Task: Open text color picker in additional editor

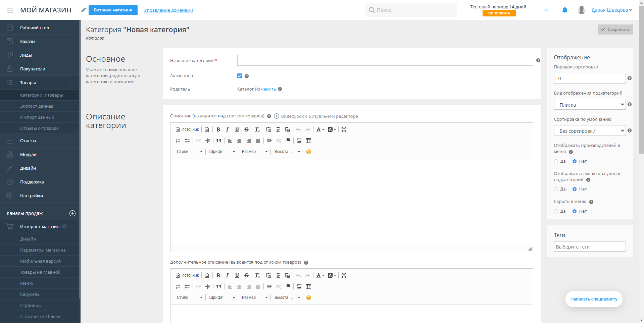Action: pos(320,275)
